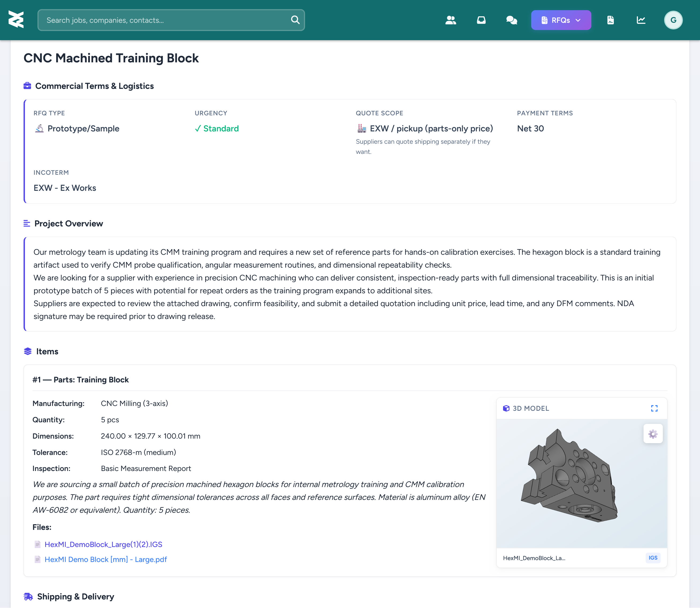Image resolution: width=700 pixels, height=608 pixels.
Task: Click the EXW / pickup (parts-only price) text
Action: 431,129
